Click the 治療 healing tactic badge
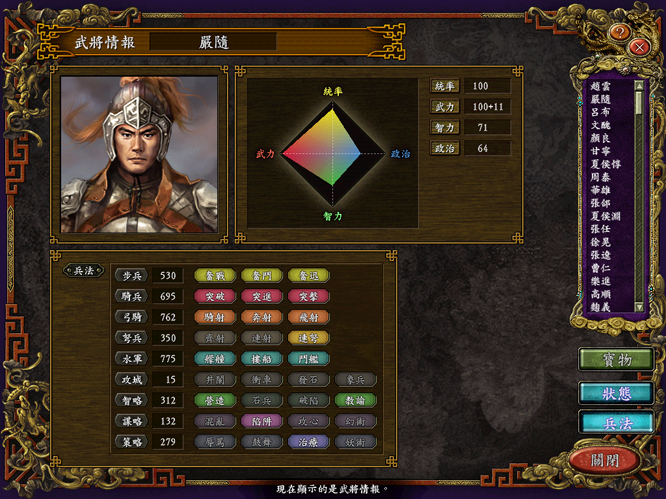This screenshot has width=666, height=499. (308, 442)
